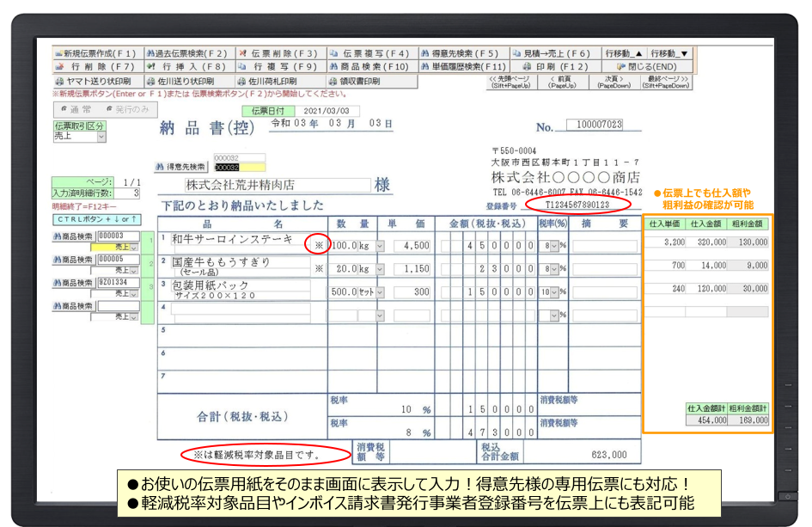Click unit price 4,500 field
This screenshot has height=527, width=812.
coord(412,246)
